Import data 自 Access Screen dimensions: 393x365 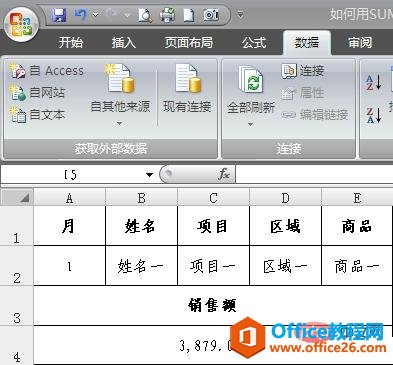tap(47, 71)
